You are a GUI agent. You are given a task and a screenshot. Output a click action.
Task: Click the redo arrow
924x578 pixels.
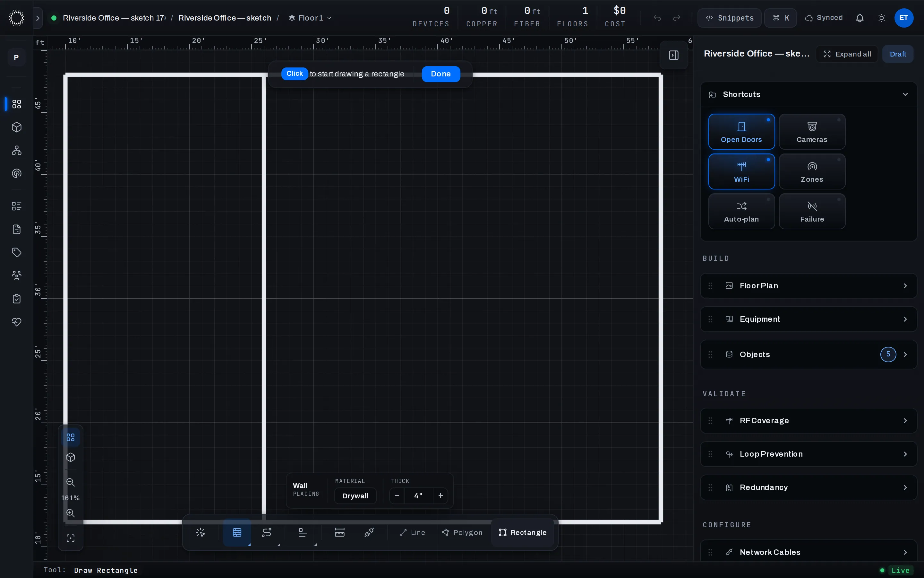click(677, 18)
